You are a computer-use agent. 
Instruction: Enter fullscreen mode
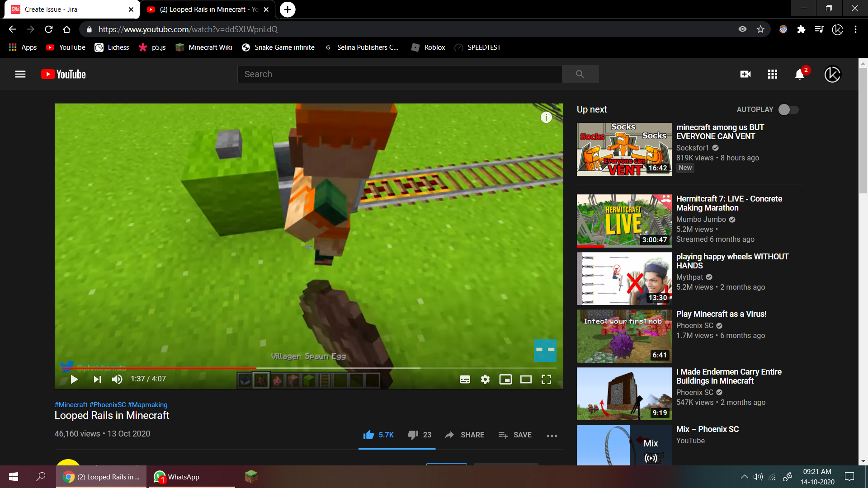pos(546,380)
